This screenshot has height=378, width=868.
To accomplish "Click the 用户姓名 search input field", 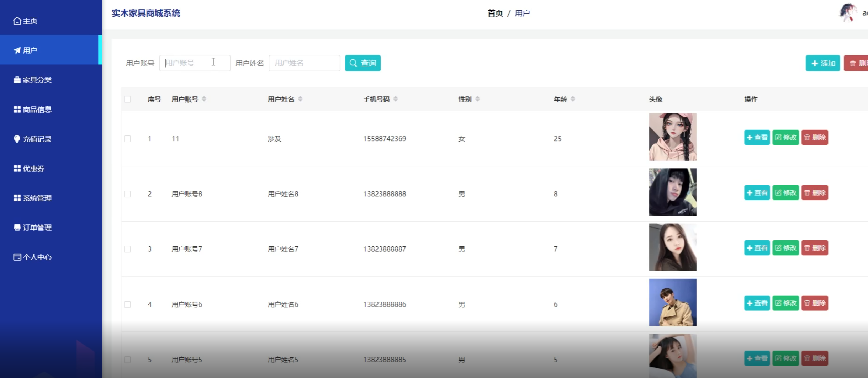I will click(304, 63).
